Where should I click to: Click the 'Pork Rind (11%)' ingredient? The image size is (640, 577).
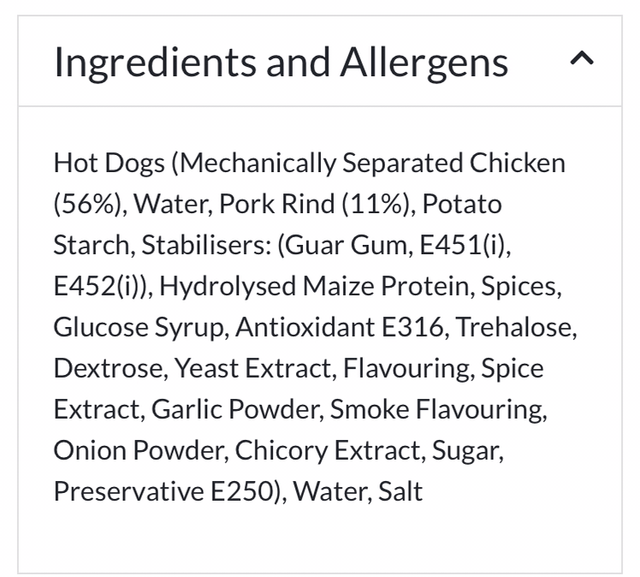tap(316, 204)
